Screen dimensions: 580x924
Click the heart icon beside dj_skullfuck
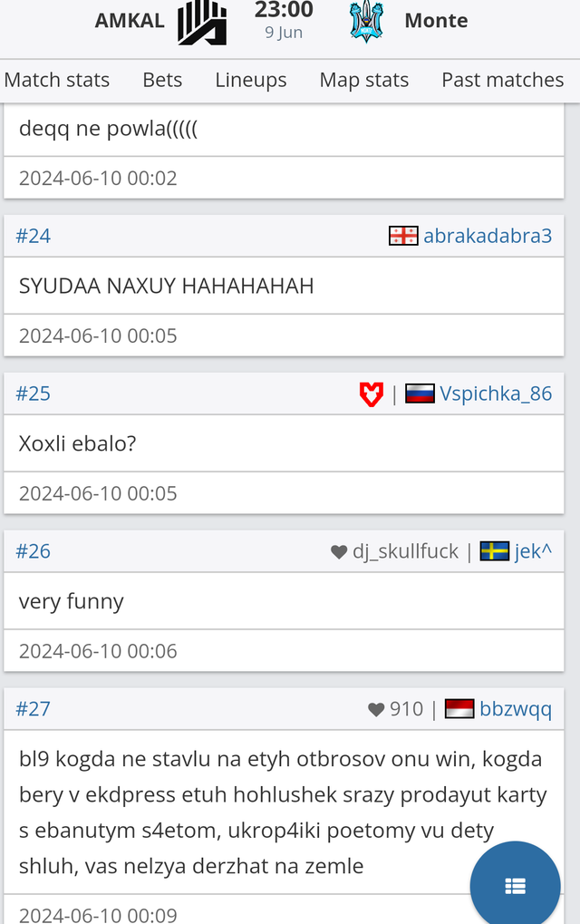[x=339, y=551]
